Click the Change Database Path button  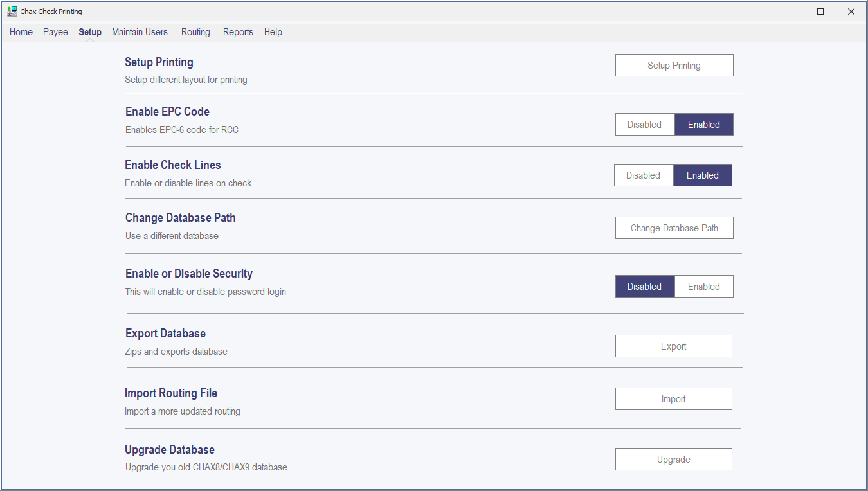tap(674, 228)
